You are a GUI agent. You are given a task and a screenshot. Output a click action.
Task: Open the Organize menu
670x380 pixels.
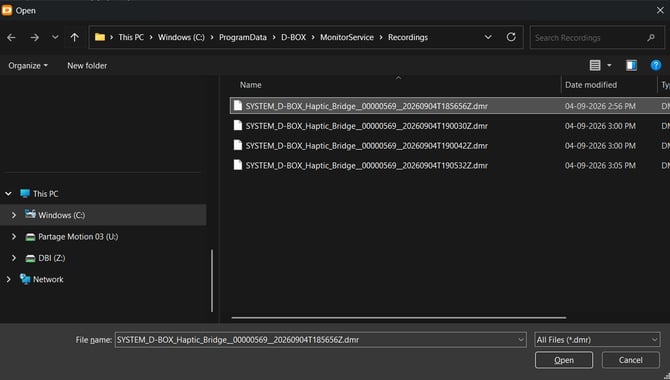[28, 65]
